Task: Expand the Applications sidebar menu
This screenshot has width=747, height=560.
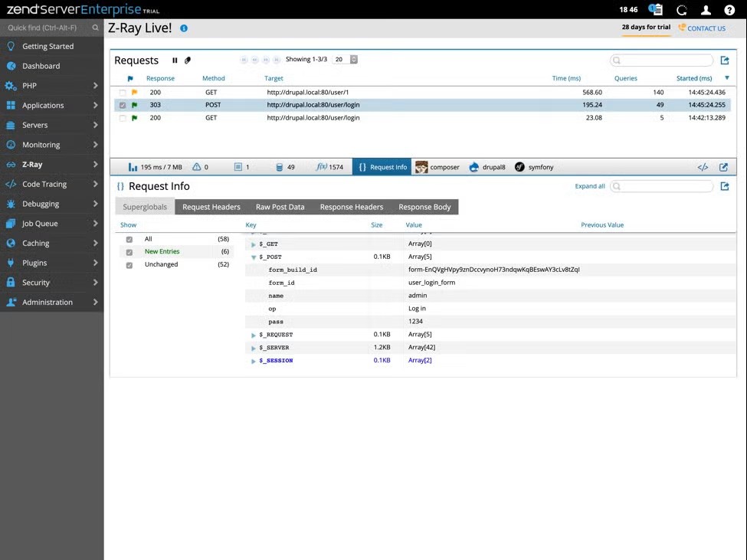Action: [51, 105]
